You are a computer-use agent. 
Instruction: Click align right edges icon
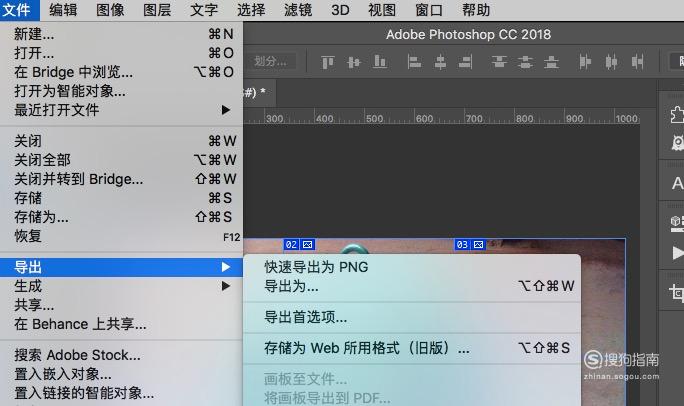pyautogui.click(x=465, y=62)
